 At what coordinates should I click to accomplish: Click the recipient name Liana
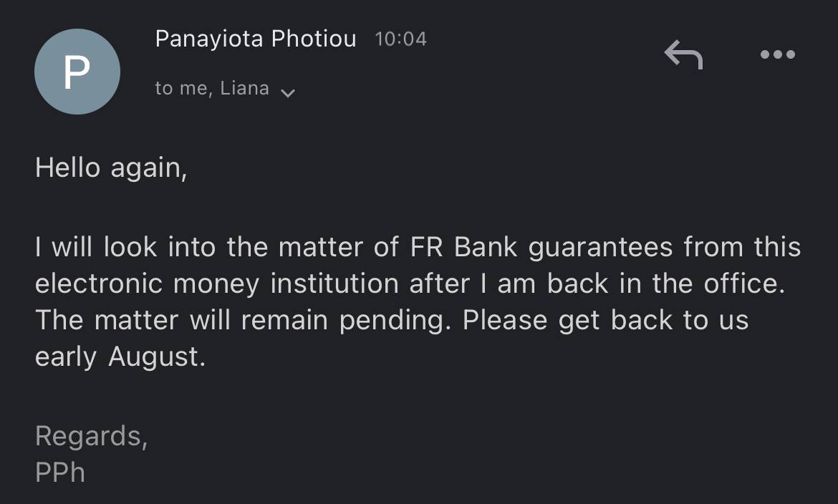coord(244,89)
